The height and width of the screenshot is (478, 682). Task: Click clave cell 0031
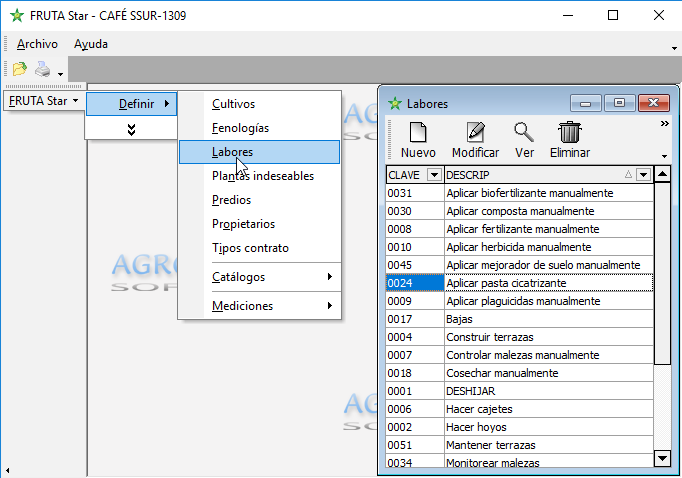(x=415, y=193)
